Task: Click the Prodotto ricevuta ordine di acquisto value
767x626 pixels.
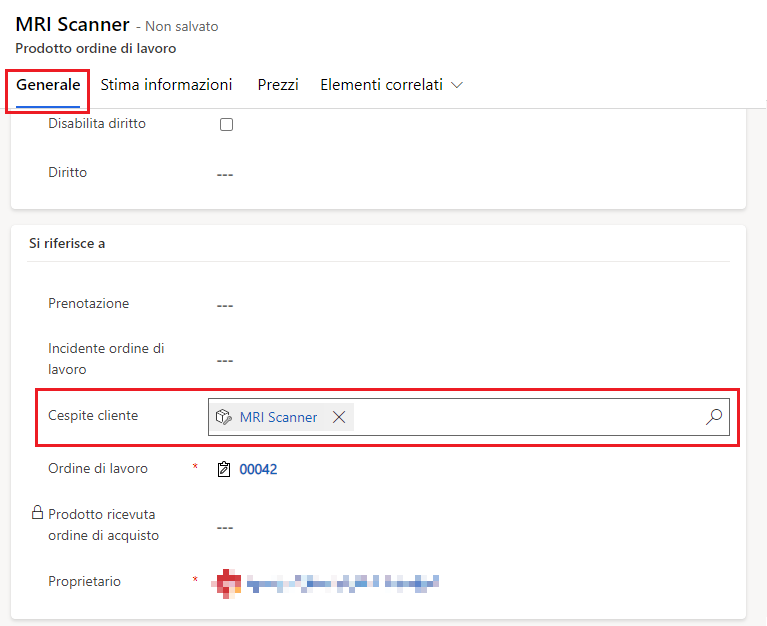Action: pos(225,528)
